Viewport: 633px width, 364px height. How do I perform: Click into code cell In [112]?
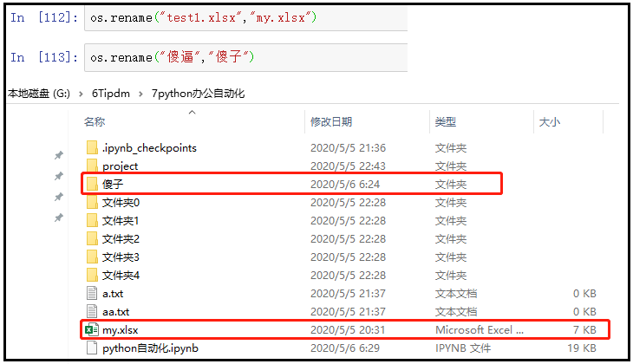[246, 18]
